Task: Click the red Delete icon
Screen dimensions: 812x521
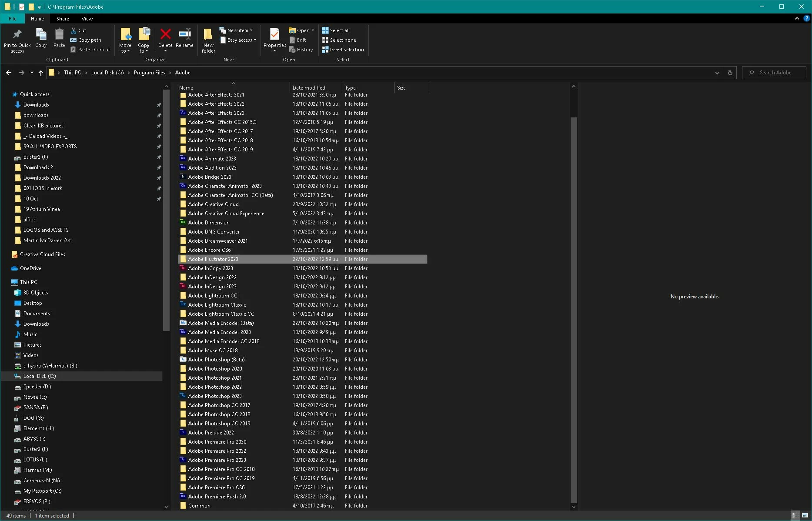Action: tap(165, 35)
